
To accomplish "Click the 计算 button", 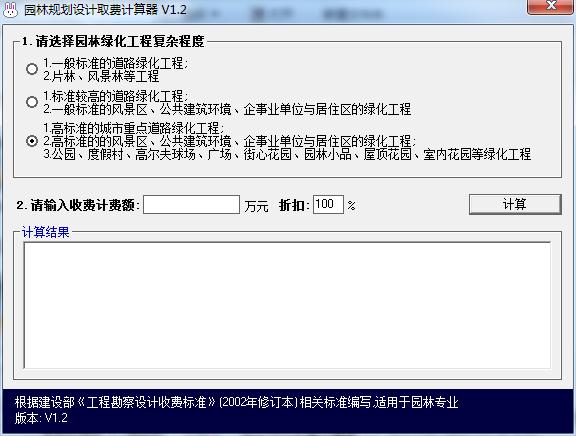I will pos(515,204).
